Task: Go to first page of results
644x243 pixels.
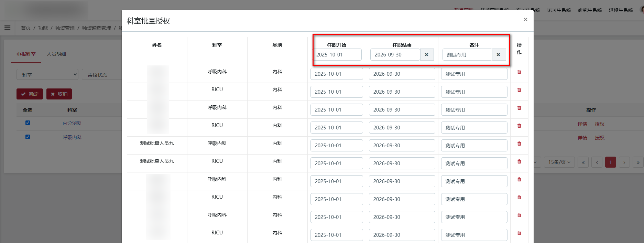Action: pyautogui.click(x=583, y=162)
